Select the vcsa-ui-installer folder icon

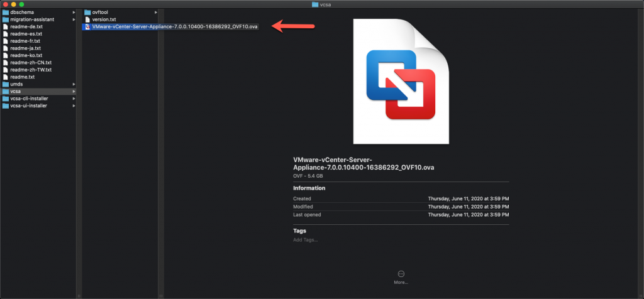coord(6,106)
